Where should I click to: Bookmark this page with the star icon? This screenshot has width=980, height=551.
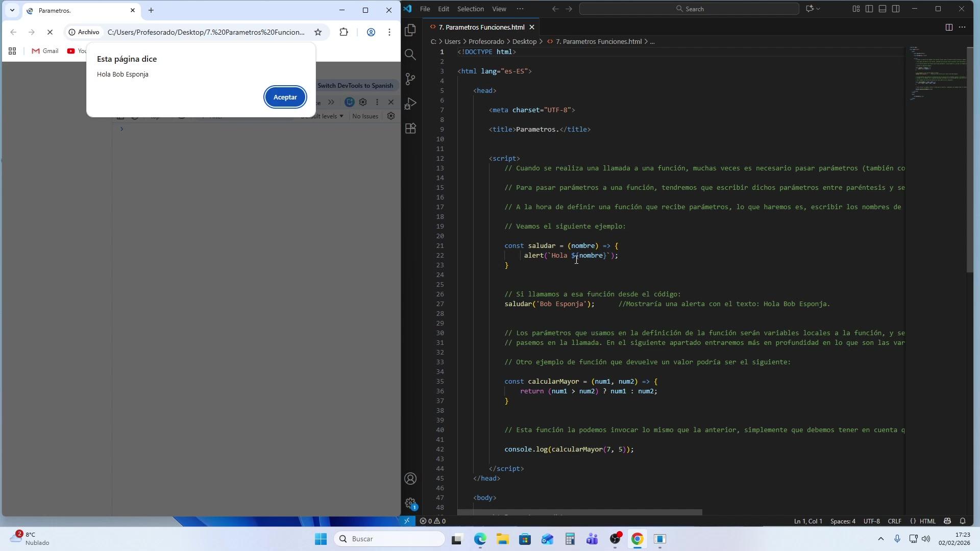pos(318,32)
